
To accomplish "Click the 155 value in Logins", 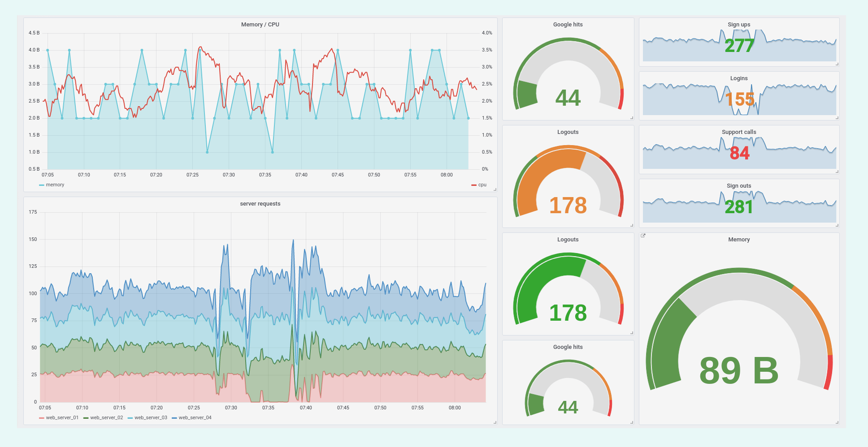I will 739,99.
